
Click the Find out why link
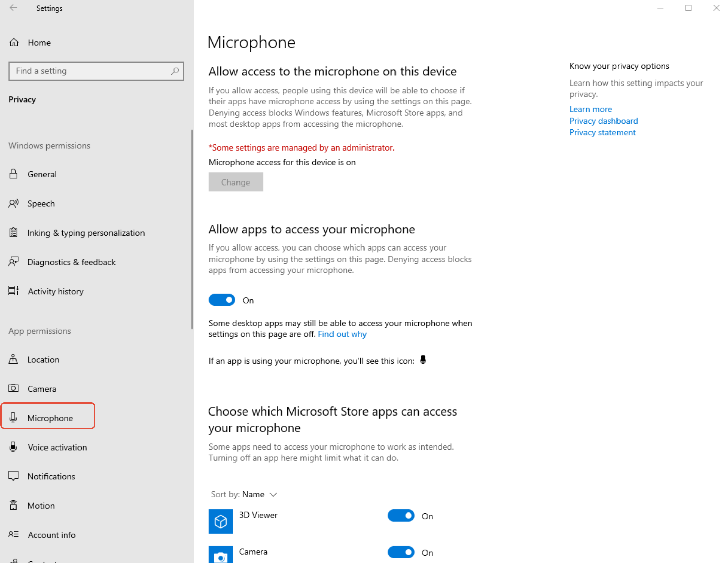point(342,334)
